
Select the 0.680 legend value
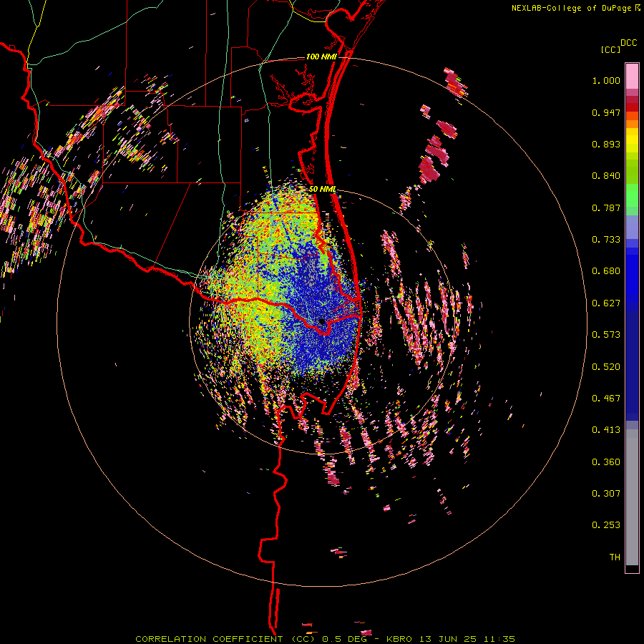tap(606, 271)
